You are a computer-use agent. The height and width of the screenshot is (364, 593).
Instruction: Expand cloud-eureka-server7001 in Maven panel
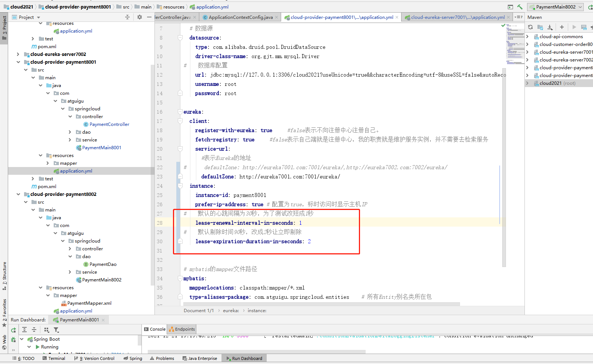527,52
